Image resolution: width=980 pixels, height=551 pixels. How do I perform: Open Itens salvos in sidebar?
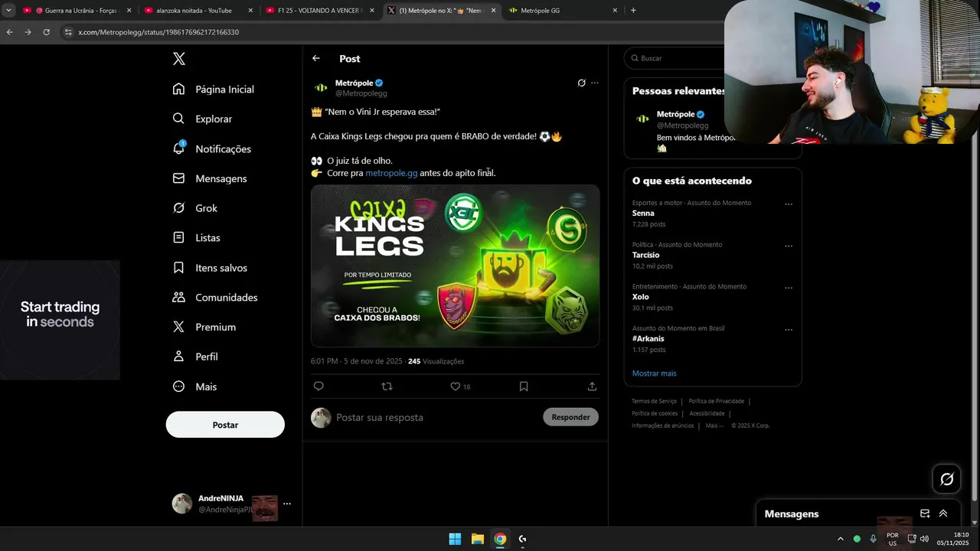pos(211,268)
